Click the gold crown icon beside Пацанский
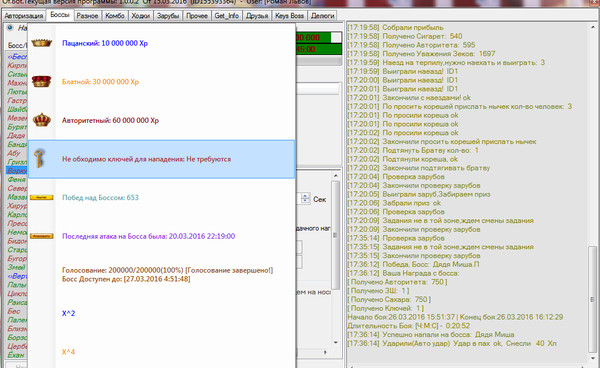 [42, 43]
